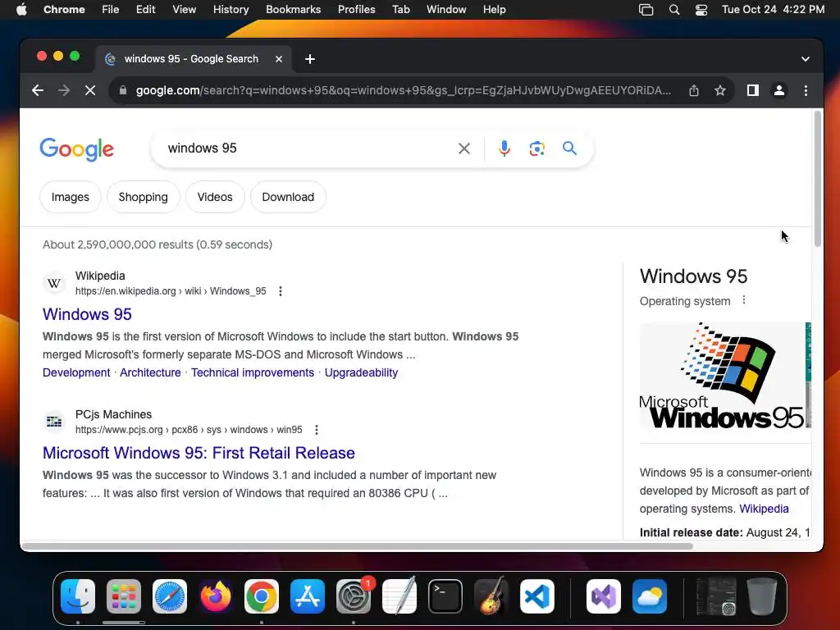
Task: Open GarageBand from the Dock
Action: [491, 596]
